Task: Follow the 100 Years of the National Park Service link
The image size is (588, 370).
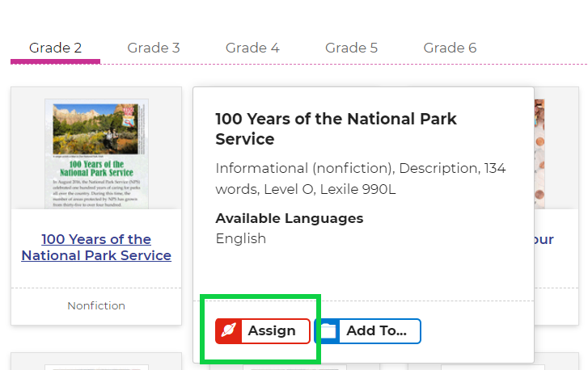Action: tap(96, 247)
